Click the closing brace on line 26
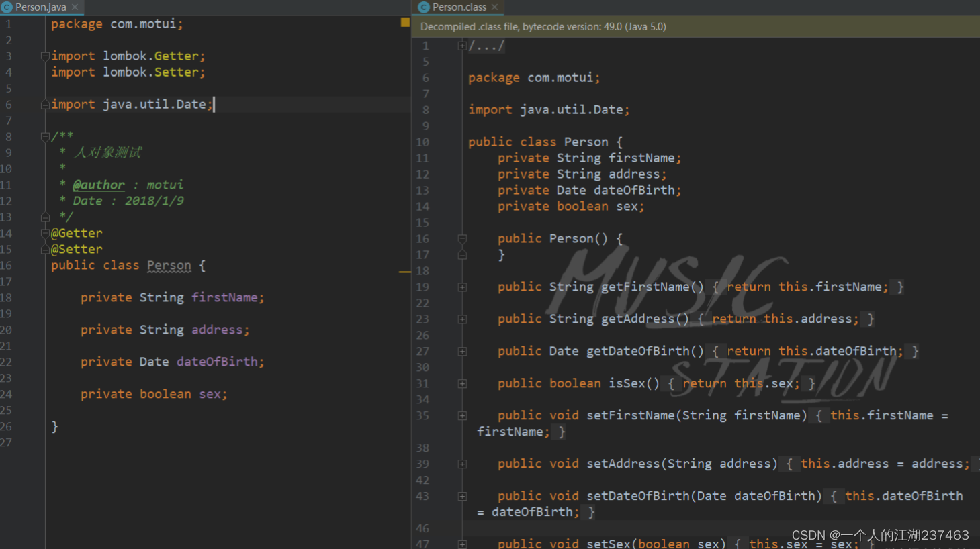Screen dimensions: 980x549 pos(55,426)
